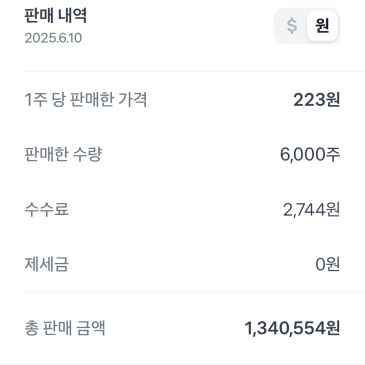The height and width of the screenshot is (365, 365).
Task: Select the 총 판매 금액 label
Action: (x=65, y=328)
